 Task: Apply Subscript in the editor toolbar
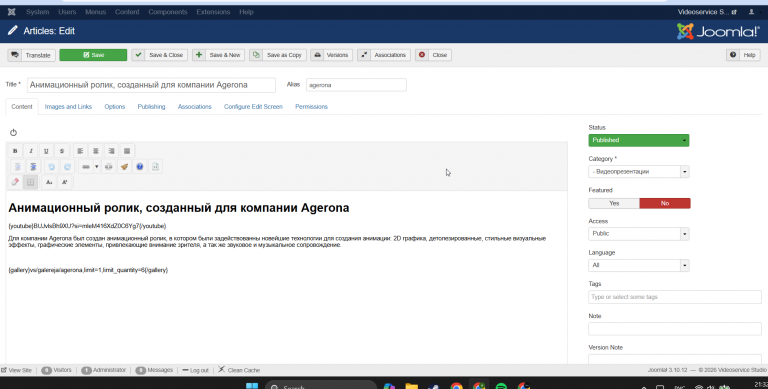point(49,182)
